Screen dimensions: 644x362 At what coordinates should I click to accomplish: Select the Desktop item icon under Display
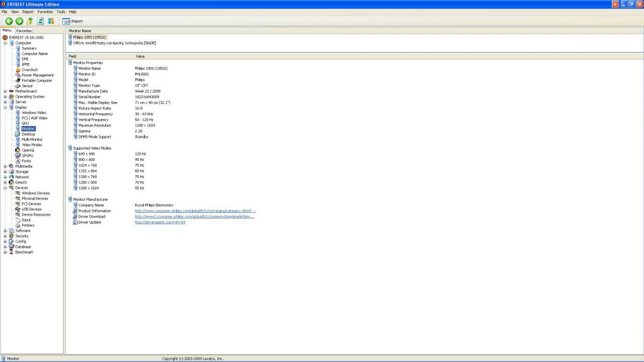[x=18, y=134]
